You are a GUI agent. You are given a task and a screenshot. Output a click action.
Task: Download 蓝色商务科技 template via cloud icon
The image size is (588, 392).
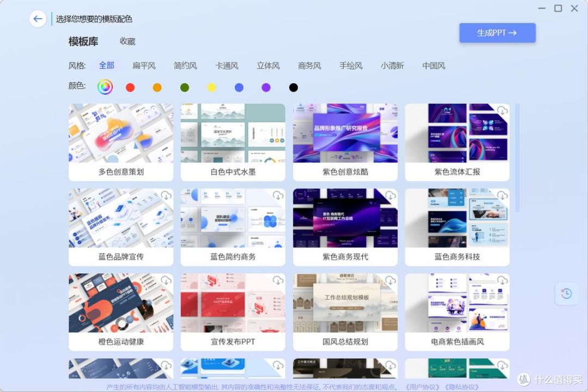point(502,195)
